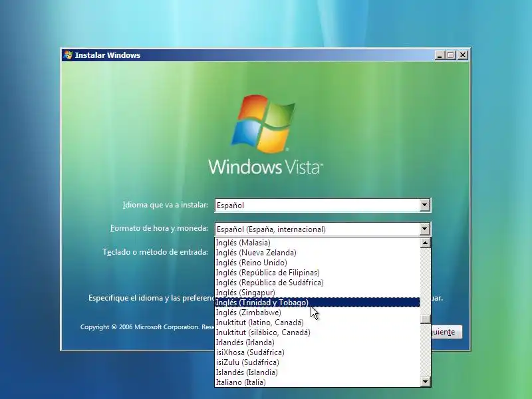The width and height of the screenshot is (532, 399).
Task: Choose Inuktitut (latino, Canadá)
Action: 318,323
